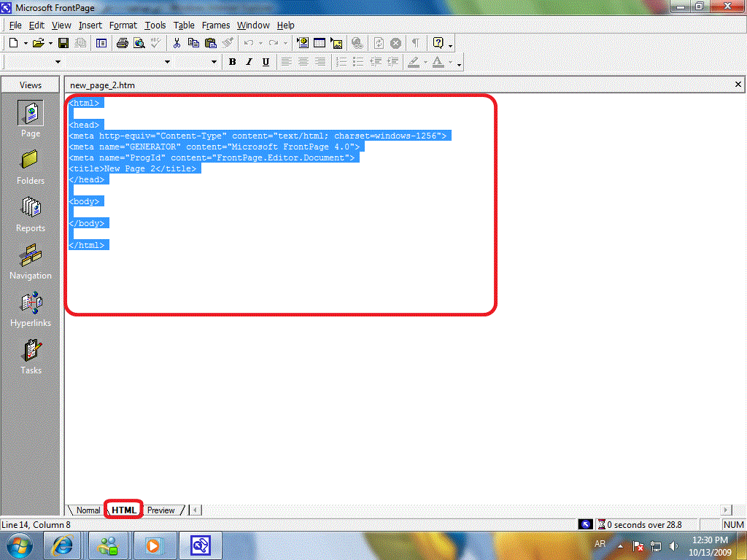747x560 pixels.
Task: Expand the Open file dropdown arrow
Action: coord(50,44)
